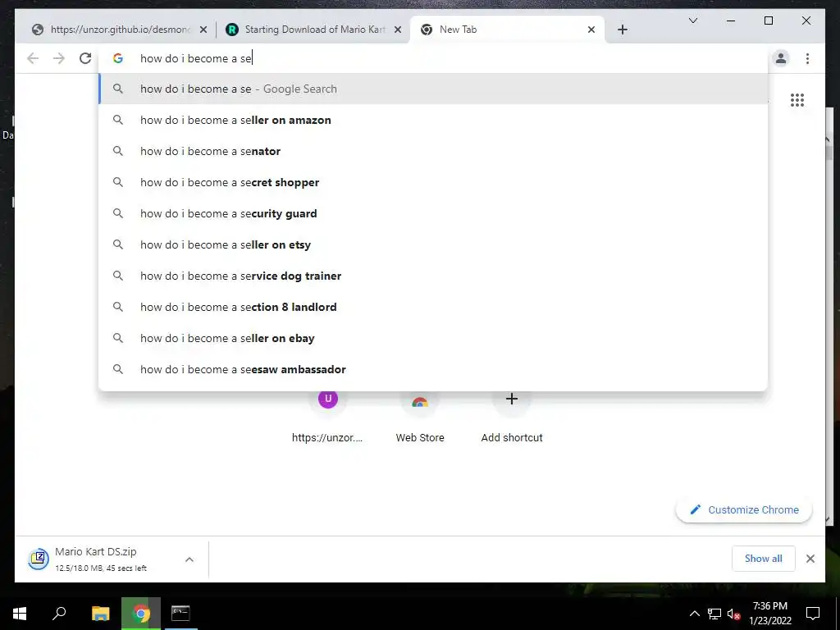Reload the page with the refresh icon
This screenshot has height=630, width=840.
[x=85, y=58]
